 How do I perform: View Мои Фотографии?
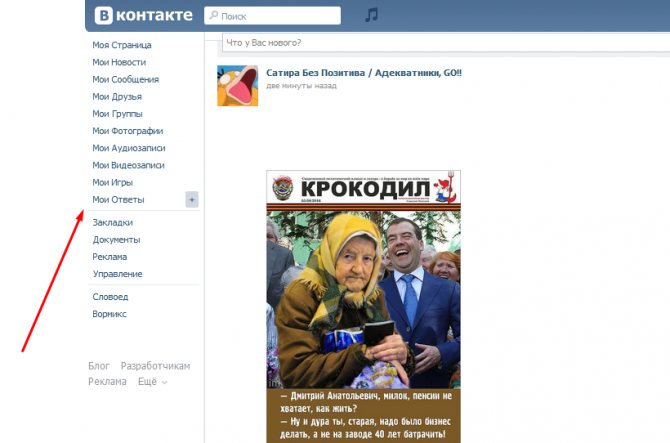coord(127,131)
